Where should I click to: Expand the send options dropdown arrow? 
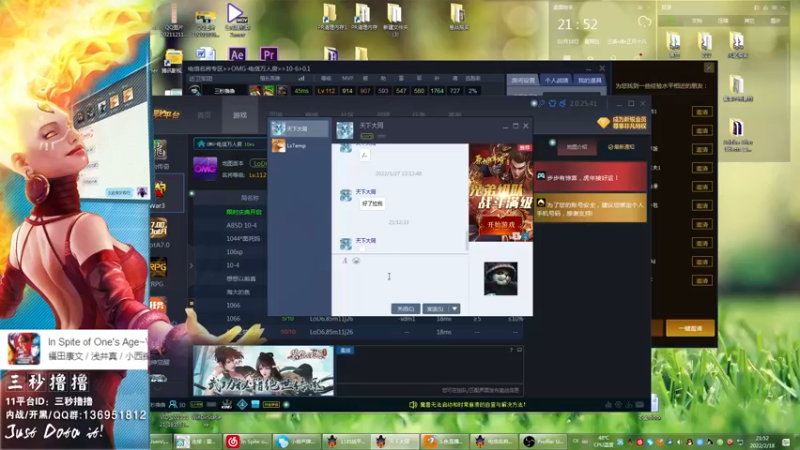click(x=454, y=309)
